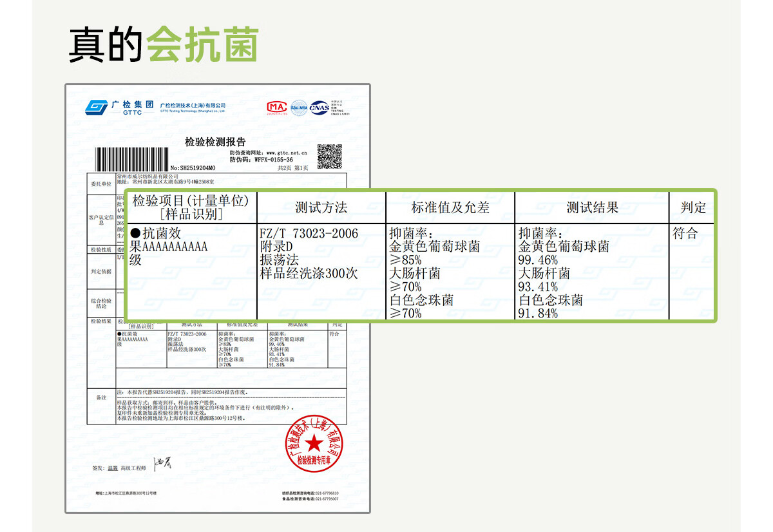Select the ilac-MRA globe emblem

point(298,108)
